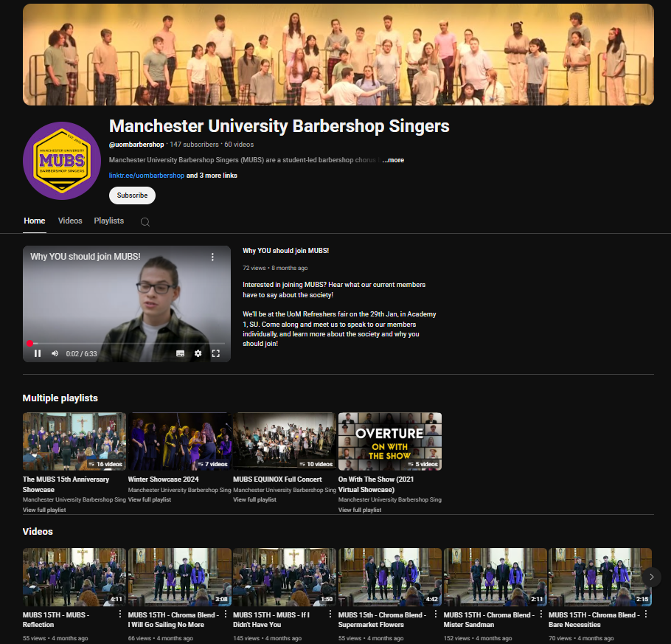Expand channel description with ...more
Image resolution: width=671 pixels, height=644 pixels.
point(393,160)
